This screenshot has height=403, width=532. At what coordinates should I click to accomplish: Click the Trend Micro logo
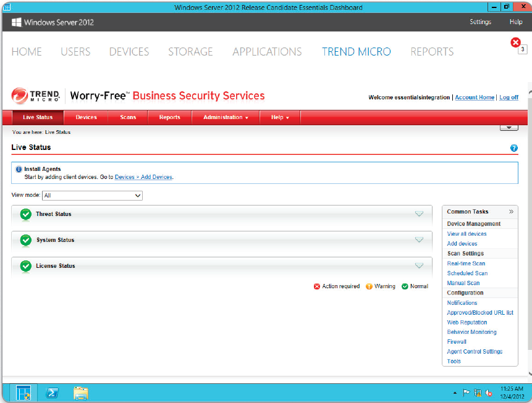(x=36, y=96)
